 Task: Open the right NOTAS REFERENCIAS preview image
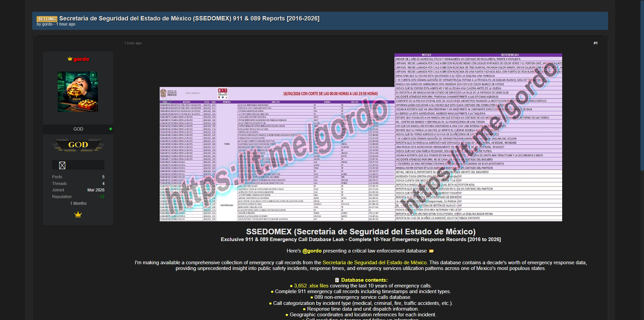point(478,137)
